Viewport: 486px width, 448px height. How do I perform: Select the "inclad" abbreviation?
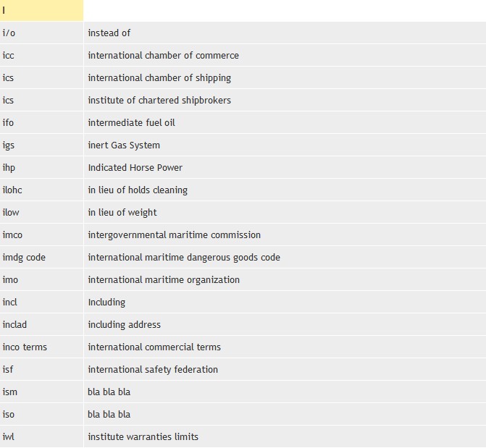(x=14, y=324)
